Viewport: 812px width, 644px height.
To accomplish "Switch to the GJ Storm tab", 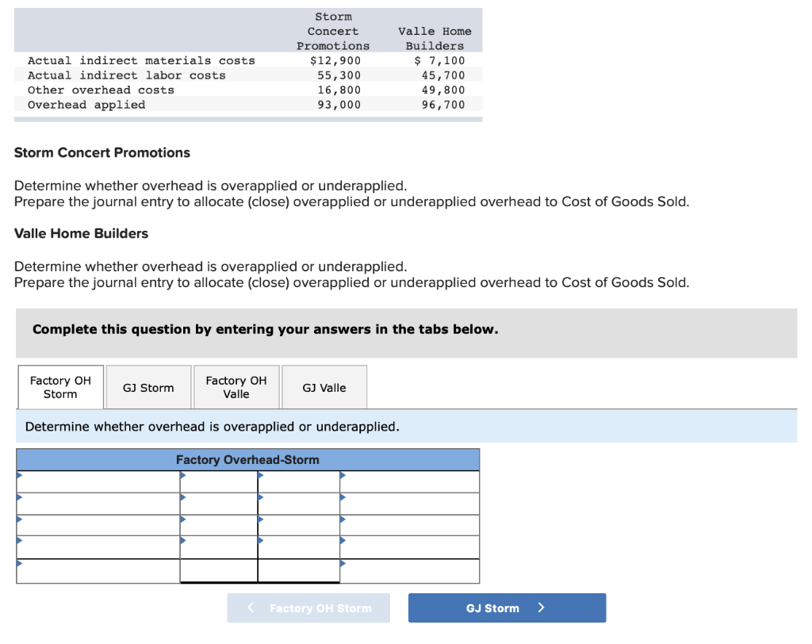I will [x=148, y=388].
